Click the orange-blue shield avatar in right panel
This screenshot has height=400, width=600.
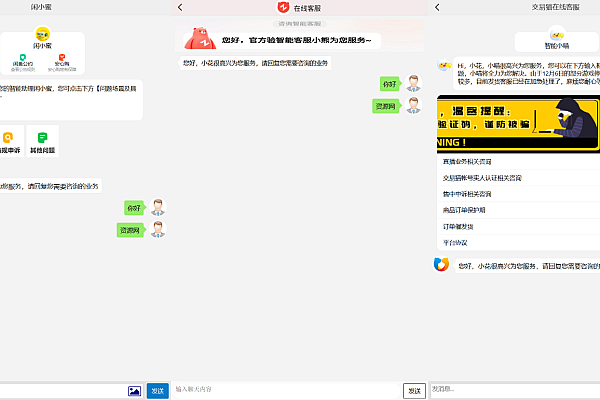click(441, 264)
